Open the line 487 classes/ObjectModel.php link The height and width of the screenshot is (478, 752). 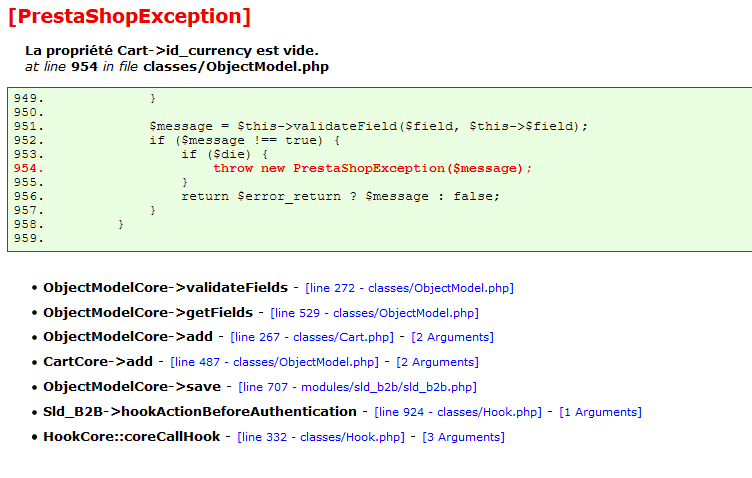[x=274, y=362]
